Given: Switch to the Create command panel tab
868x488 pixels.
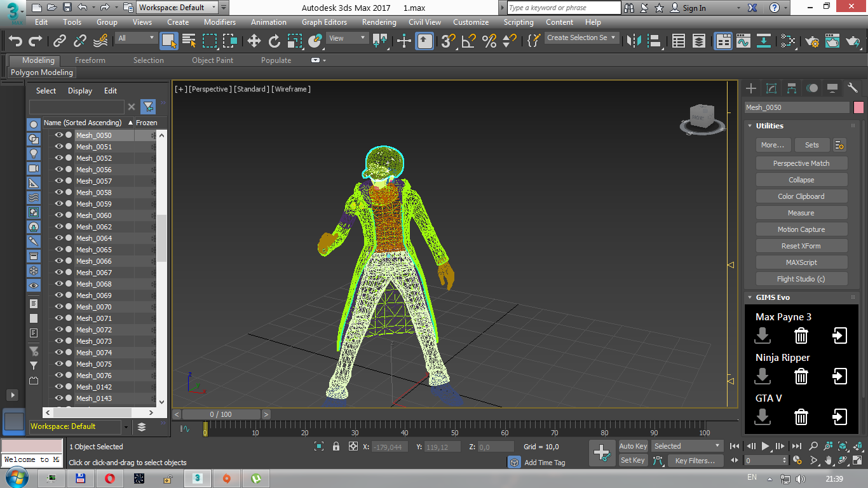Looking at the screenshot, I should coord(751,88).
